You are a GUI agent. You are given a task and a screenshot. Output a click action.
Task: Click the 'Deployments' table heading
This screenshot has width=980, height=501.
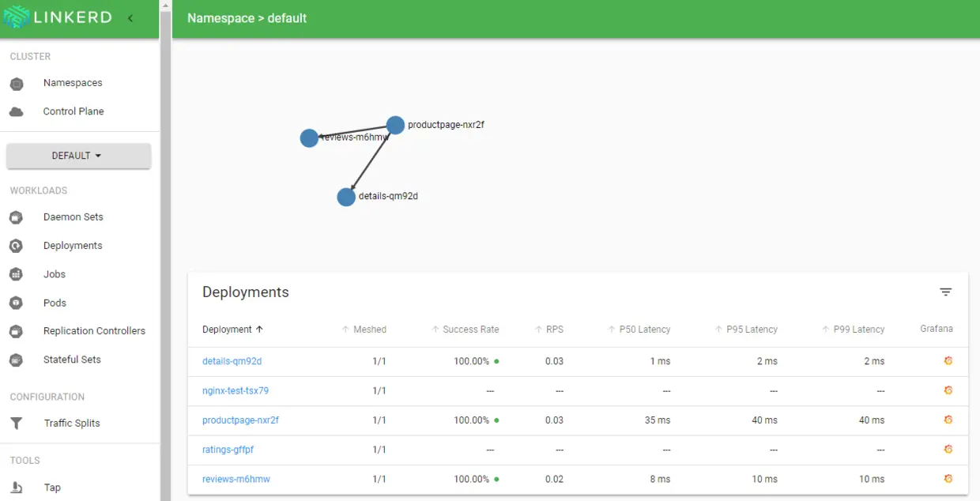(246, 292)
